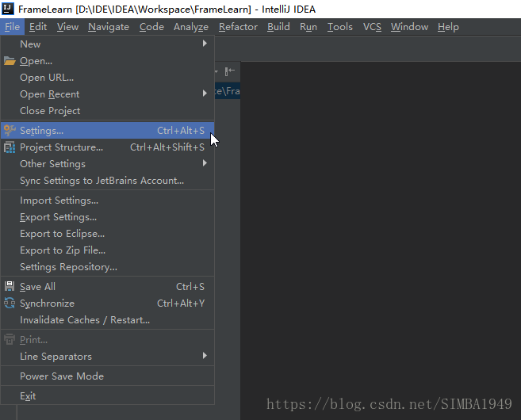
Task: Open the File menu
Action: coord(13,27)
